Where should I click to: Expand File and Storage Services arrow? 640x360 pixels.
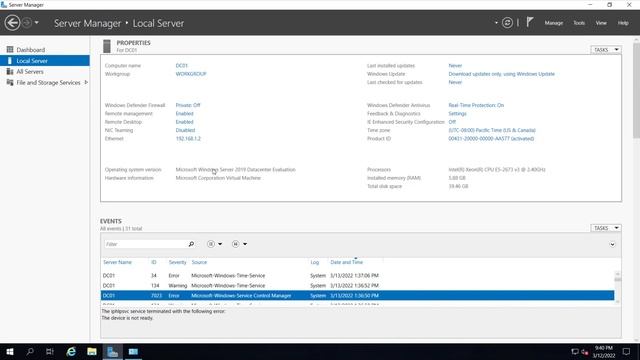tap(86, 82)
